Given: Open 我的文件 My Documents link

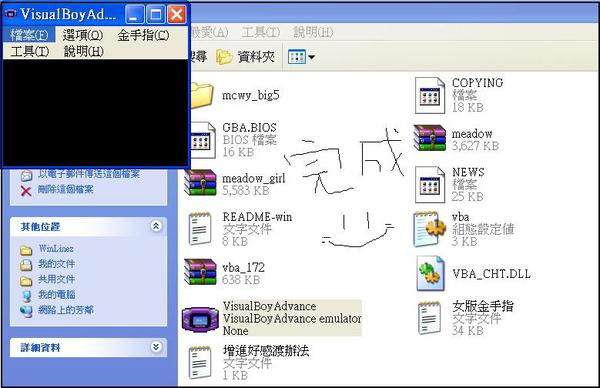Looking at the screenshot, I should pos(56,264).
